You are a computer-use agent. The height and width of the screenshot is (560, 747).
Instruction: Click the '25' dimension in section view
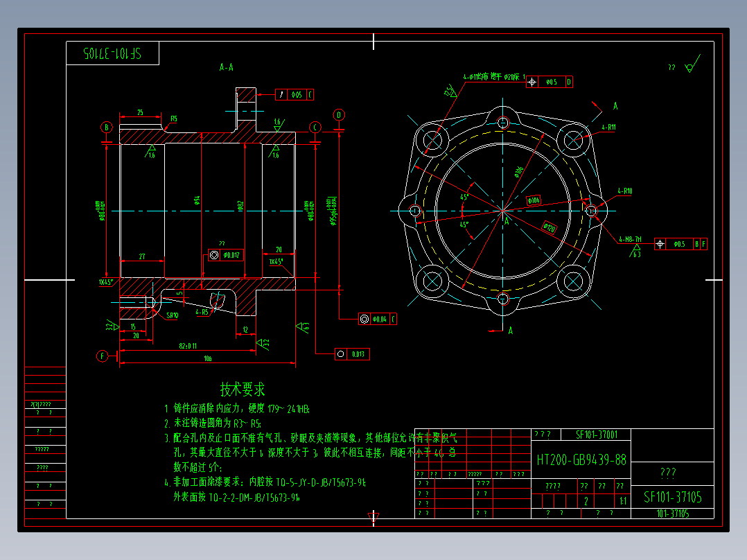click(x=140, y=112)
